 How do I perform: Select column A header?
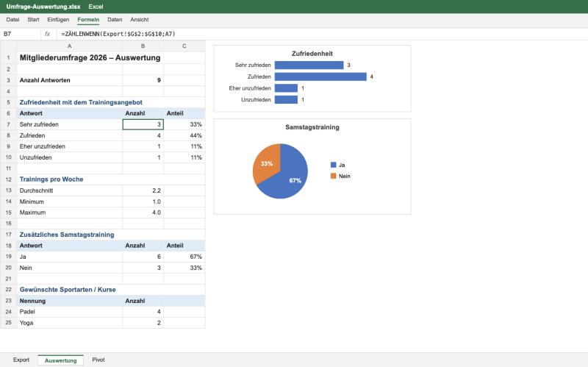[69, 46]
